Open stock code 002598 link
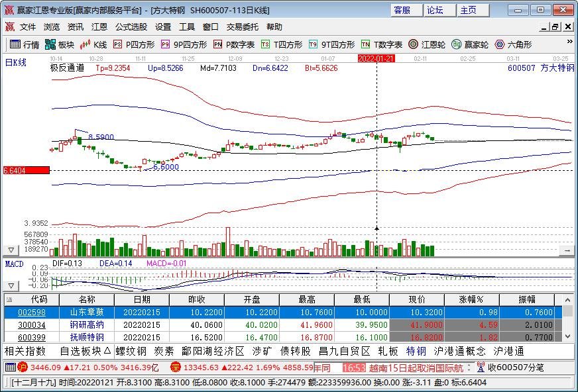The height and width of the screenshot is (392, 578). [32, 313]
